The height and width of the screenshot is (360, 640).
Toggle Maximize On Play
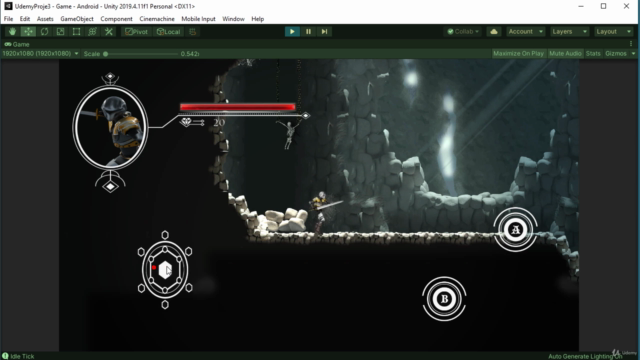pos(518,53)
